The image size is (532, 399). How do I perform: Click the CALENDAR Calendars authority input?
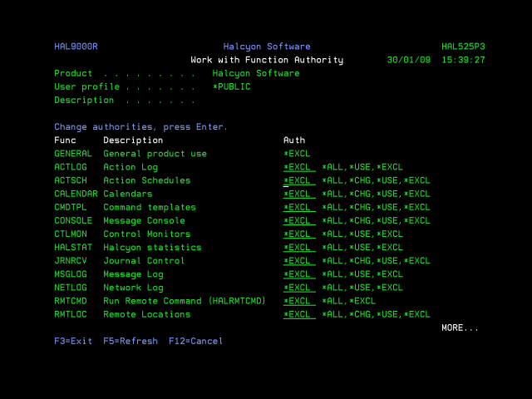299,194
